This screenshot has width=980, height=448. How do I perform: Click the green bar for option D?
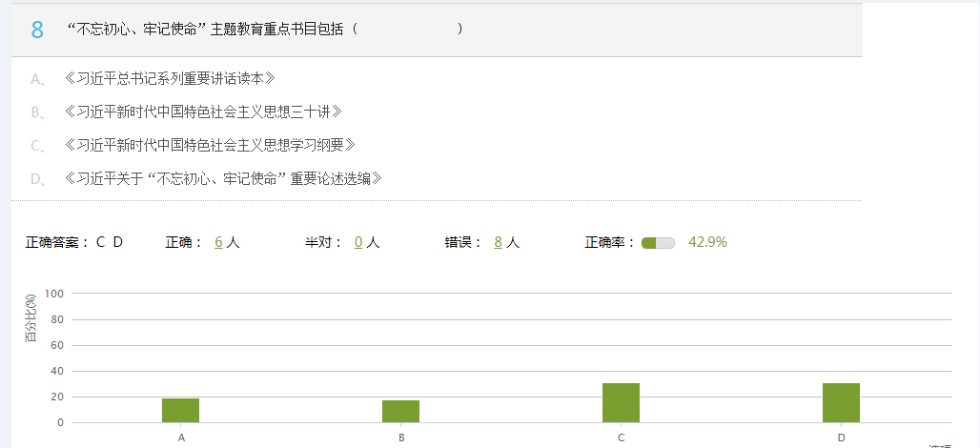click(841, 402)
